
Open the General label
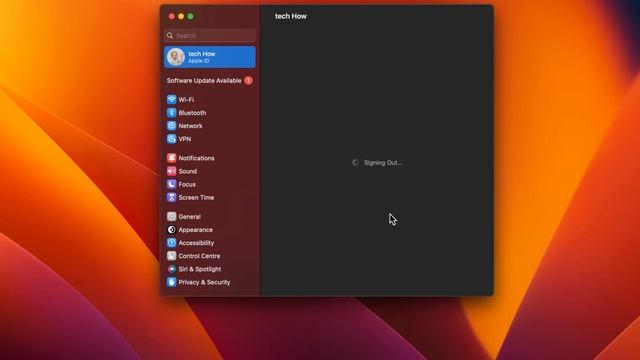pyautogui.click(x=189, y=216)
